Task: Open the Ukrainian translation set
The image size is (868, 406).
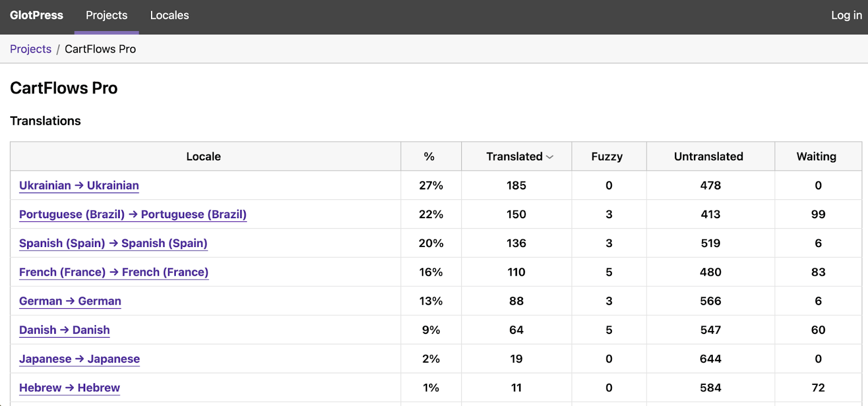Action: click(x=79, y=186)
